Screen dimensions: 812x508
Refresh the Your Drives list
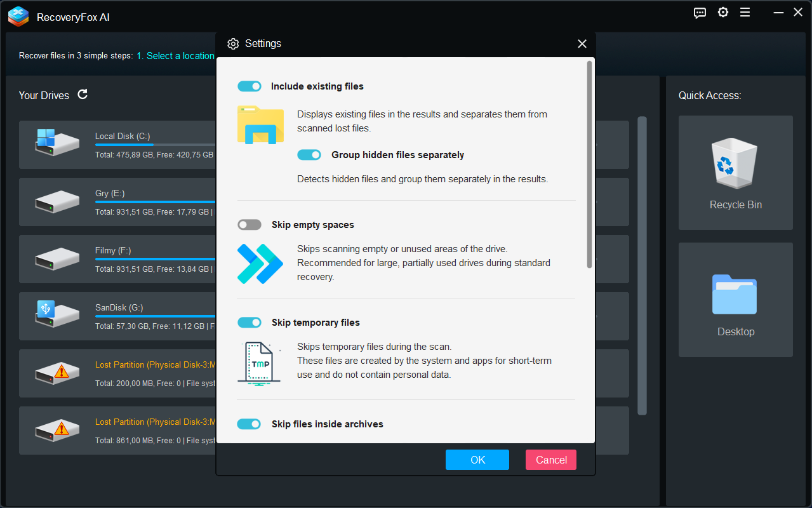click(83, 95)
